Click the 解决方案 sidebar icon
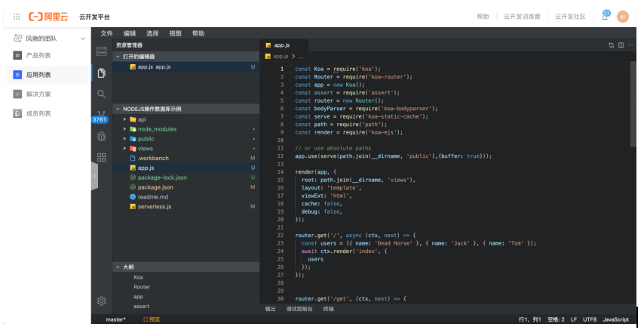644x333 pixels. coord(17,94)
